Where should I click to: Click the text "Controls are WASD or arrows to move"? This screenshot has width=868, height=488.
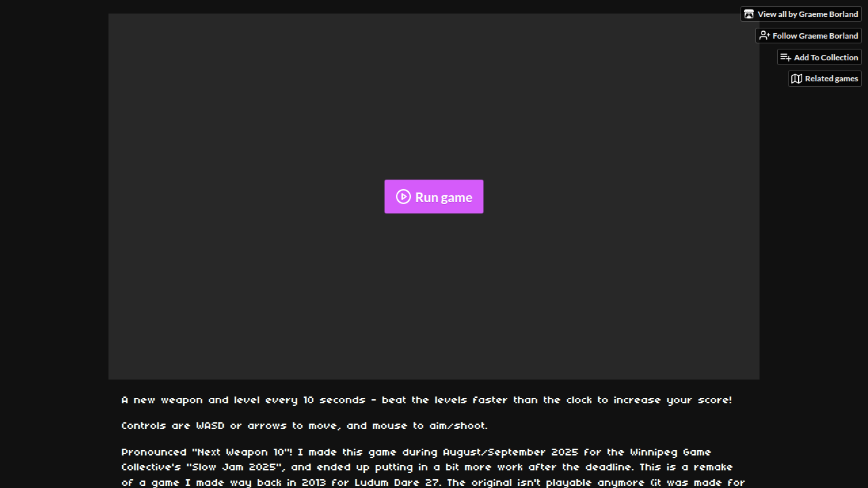(x=231, y=426)
